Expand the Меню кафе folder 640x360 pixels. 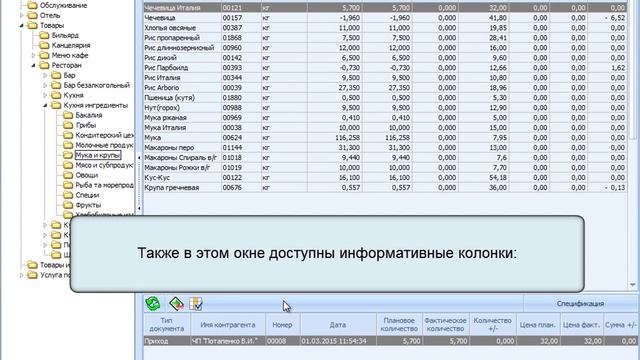pos(33,56)
